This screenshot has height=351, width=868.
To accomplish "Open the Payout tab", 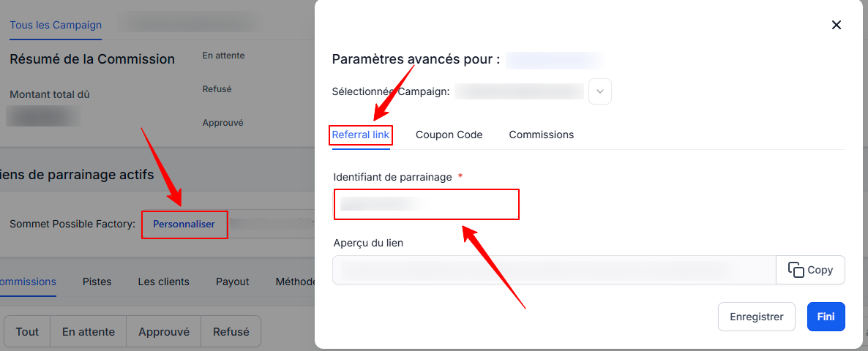I will pyautogui.click(x=233, y=282).
